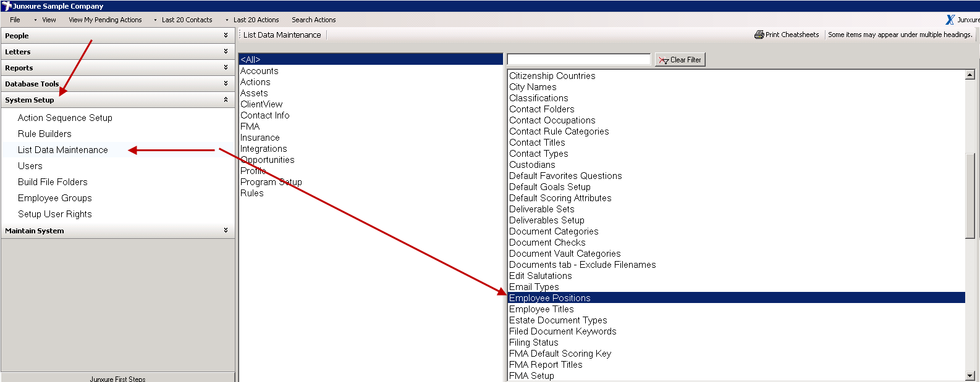The image size is (980, 382).
Task: Select Contact Folders in list
Action: tap(541, 109)
